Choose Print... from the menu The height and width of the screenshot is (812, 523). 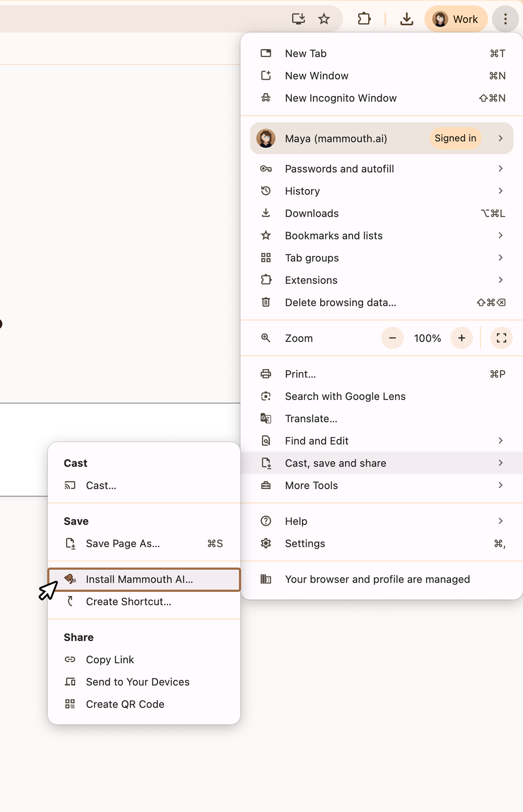381,374
